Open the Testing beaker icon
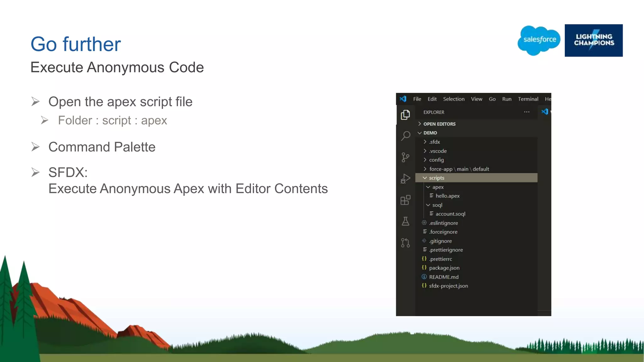Viewport: 644px width, 362px height. 405,221
